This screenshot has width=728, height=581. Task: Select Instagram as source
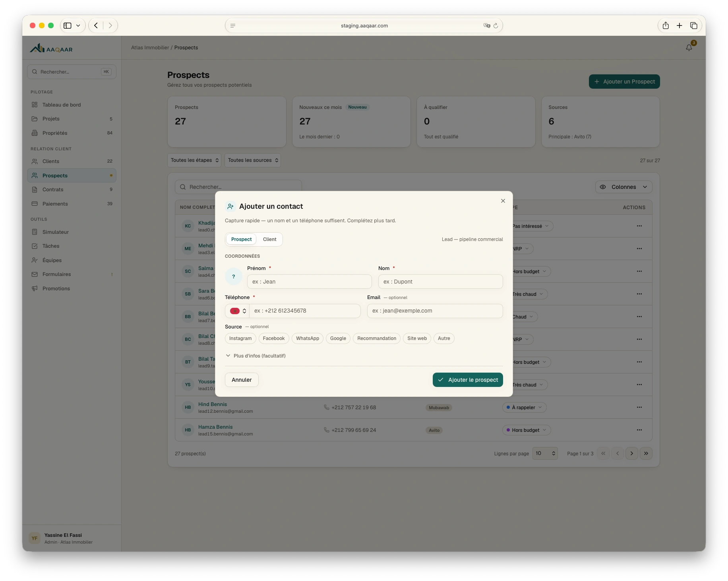coord(240,338)
